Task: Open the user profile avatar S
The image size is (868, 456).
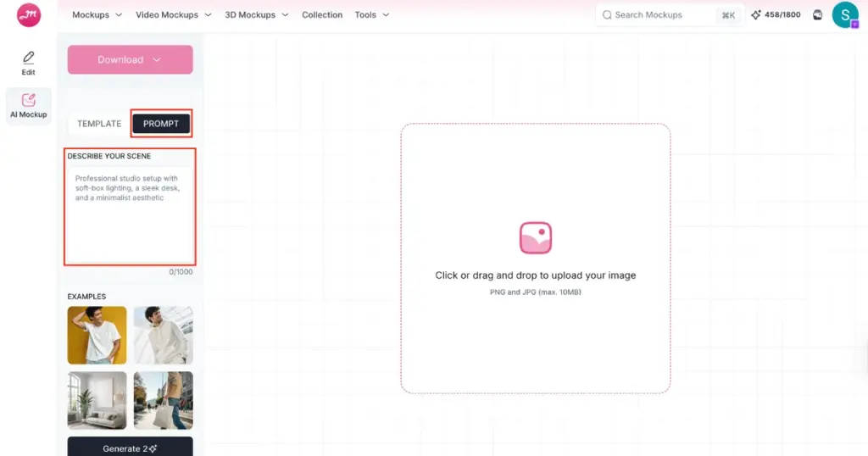Action: [x=845, y=15]
